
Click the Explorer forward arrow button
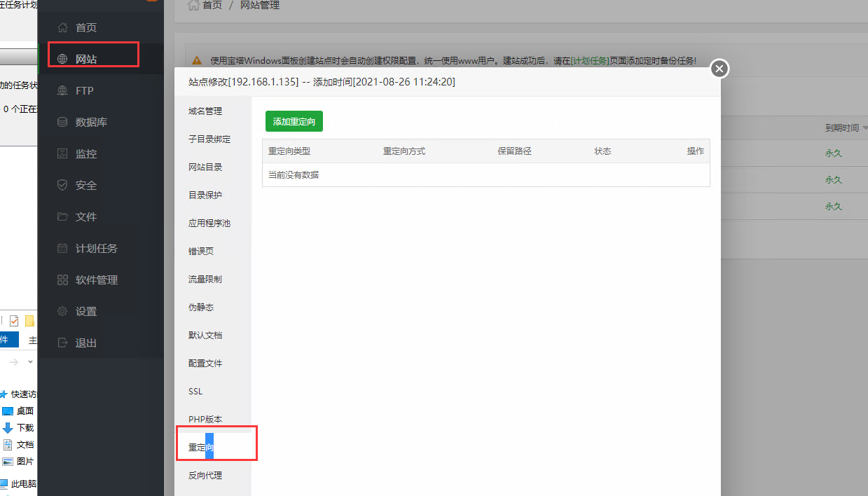click(14, 362)
